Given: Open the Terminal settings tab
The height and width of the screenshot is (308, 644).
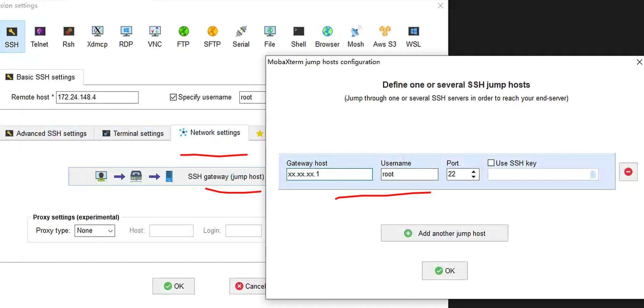Looking at the screenshot, I should (133, 133).
